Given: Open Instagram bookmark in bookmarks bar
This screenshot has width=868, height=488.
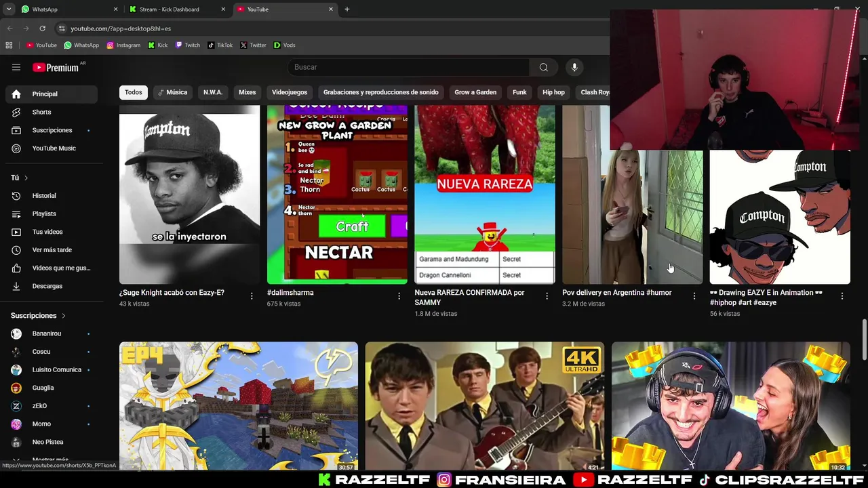Looking at the screenshot, I should [x=123, y=45].
